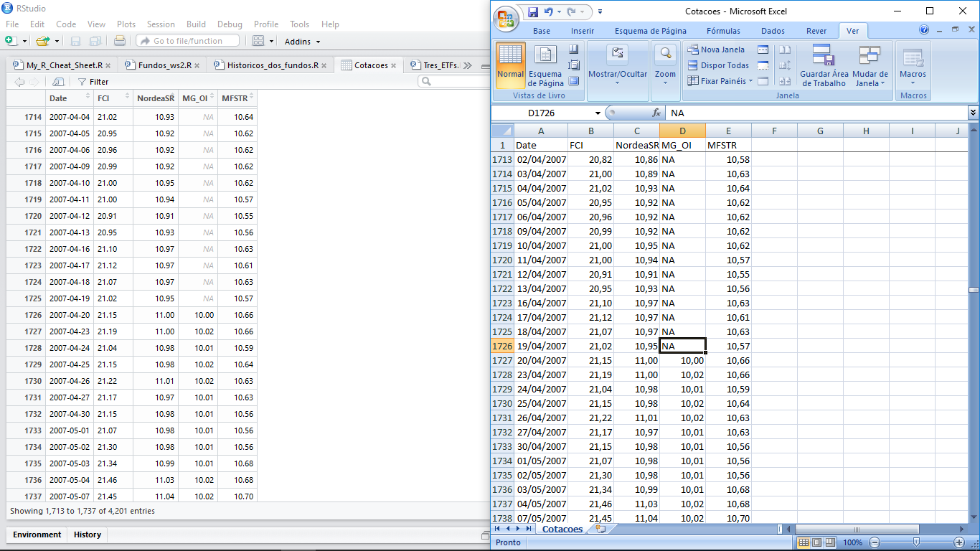This screenshot has height=551, width=980.
Task: Open the Name Box dropdown arrow
Action: click(x=598, y=113)
